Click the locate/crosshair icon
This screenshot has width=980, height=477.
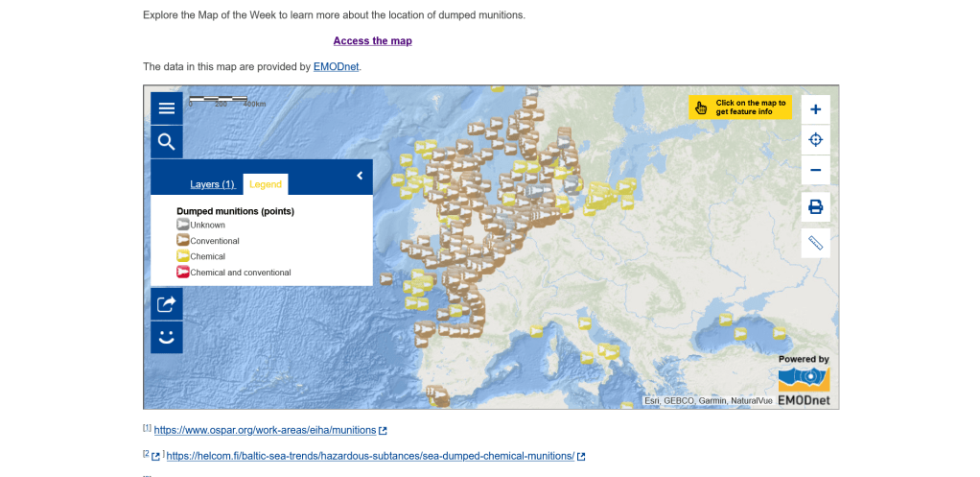coord(815,140)
